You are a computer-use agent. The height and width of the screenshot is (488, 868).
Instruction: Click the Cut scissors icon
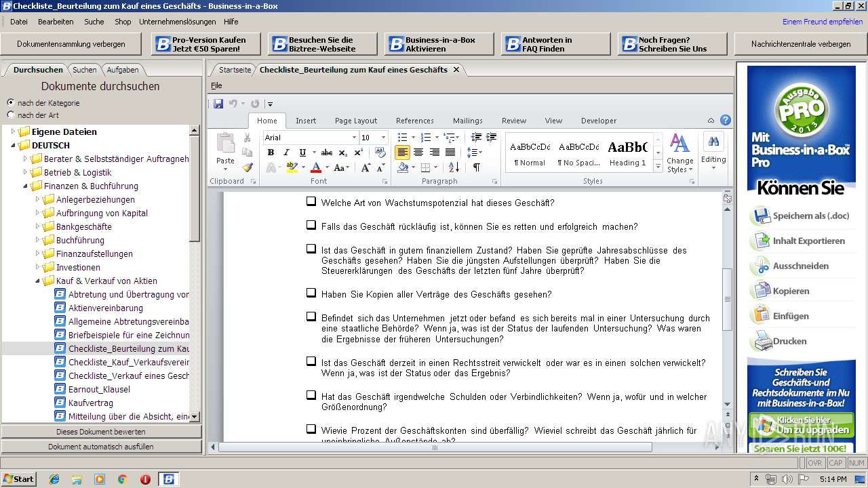click(x=248, y=138)
